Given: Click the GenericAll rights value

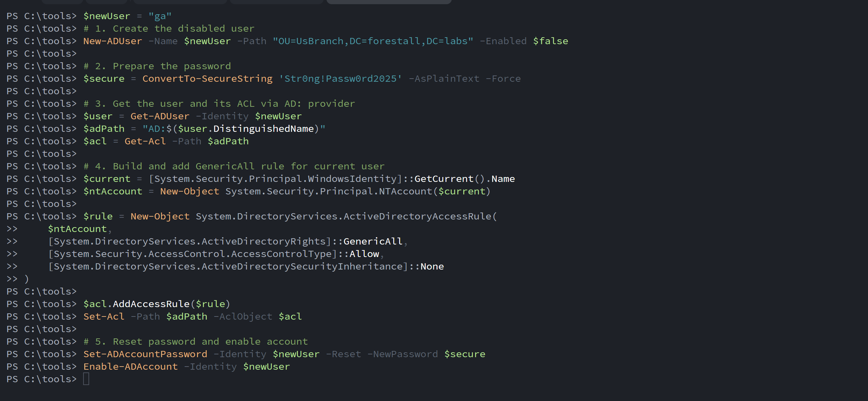Looking at the screenshot, I should [x=373, y=241].
